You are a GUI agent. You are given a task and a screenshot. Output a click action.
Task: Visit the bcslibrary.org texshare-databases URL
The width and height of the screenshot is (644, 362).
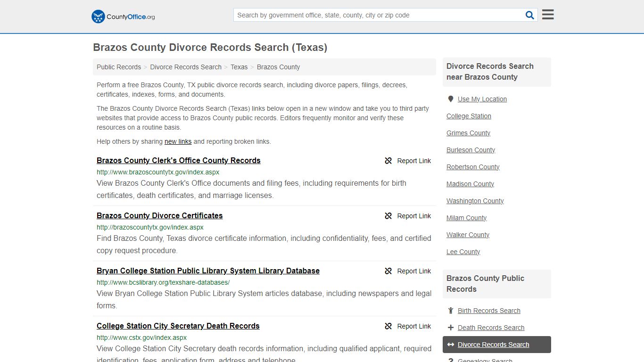point(163,282)
